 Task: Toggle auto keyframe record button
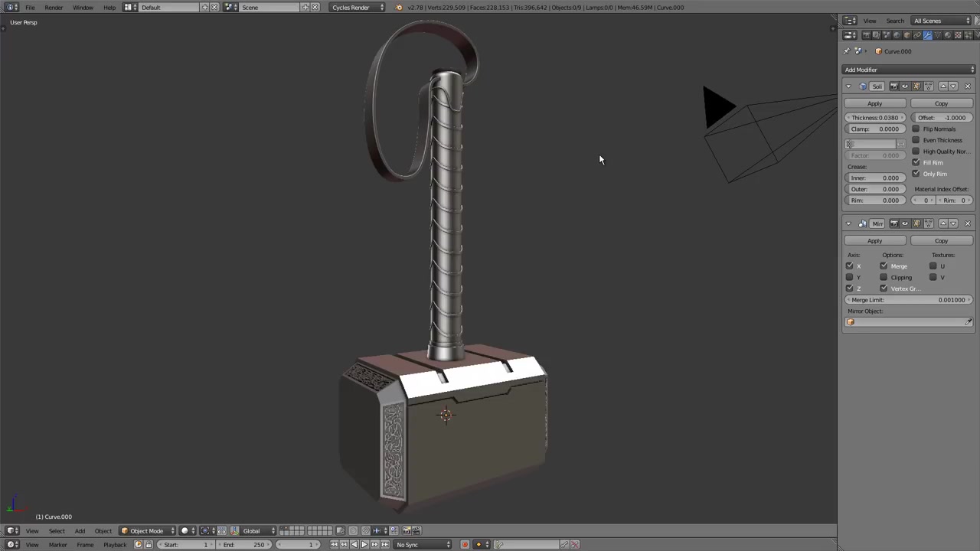click(465, 545)
